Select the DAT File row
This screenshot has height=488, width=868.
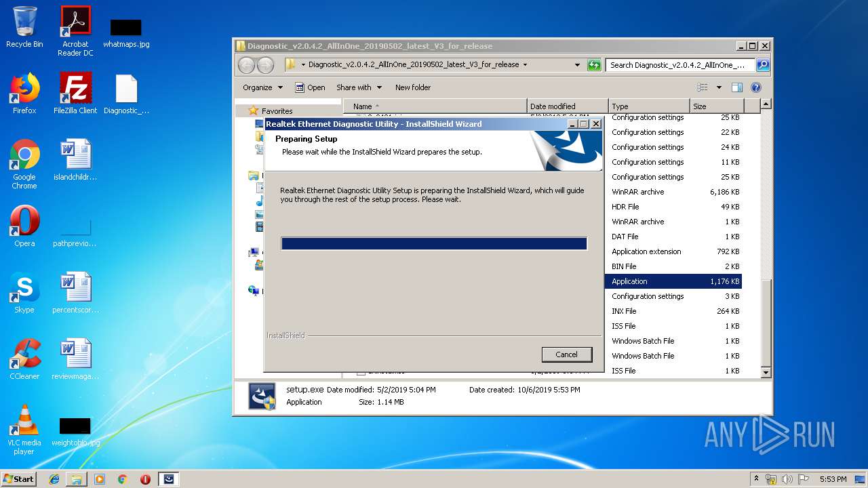click(x=673, y=237)
